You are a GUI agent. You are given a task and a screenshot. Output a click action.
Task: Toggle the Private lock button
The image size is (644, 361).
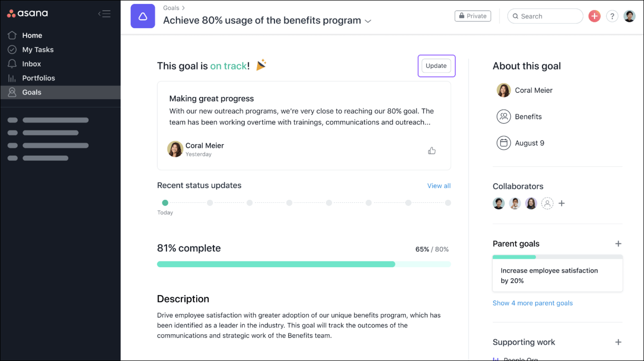point(473,16)
